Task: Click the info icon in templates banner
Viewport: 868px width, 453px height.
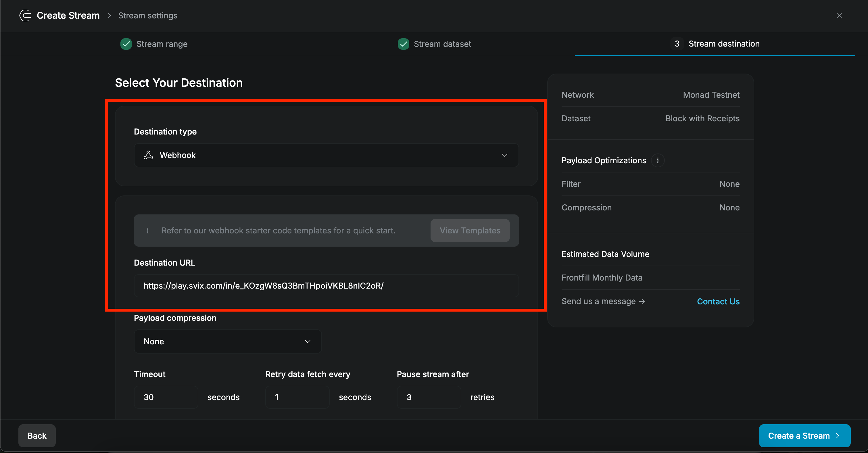Action: pos(147,231)
